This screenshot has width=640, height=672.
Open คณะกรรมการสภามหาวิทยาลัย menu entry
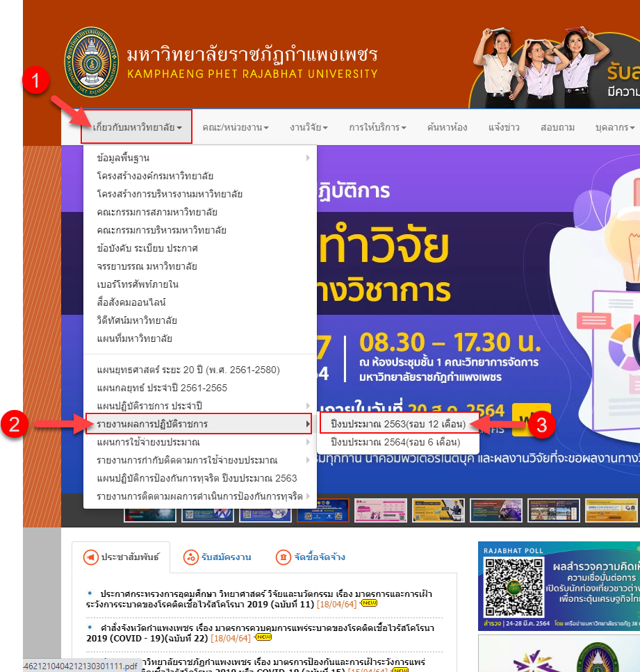pos(200,212)
